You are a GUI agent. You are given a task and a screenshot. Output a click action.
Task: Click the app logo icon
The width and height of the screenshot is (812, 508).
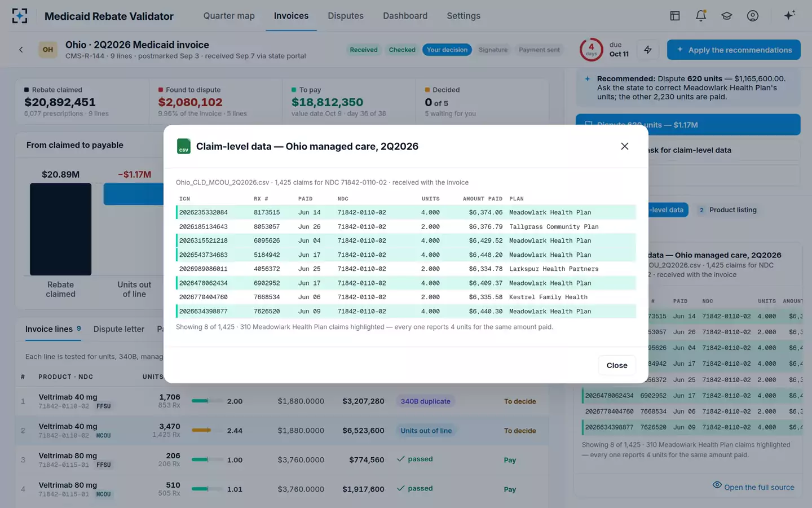tap(20, 16)
